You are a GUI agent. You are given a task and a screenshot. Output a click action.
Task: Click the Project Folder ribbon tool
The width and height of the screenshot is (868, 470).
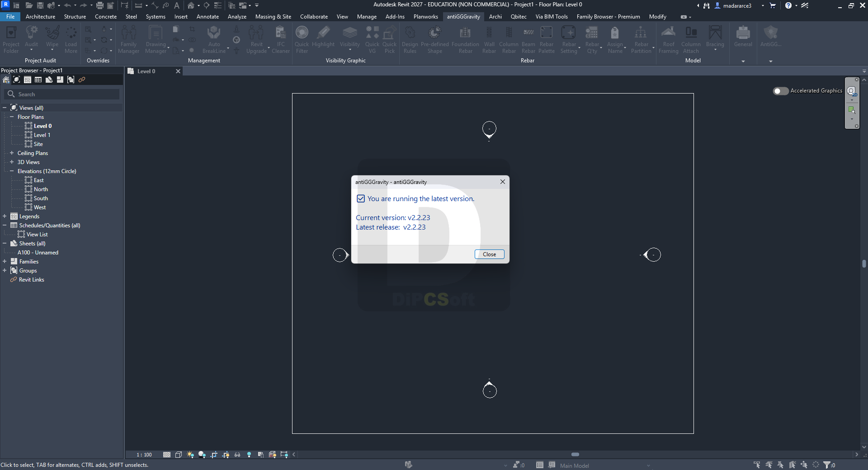[11, 39]
